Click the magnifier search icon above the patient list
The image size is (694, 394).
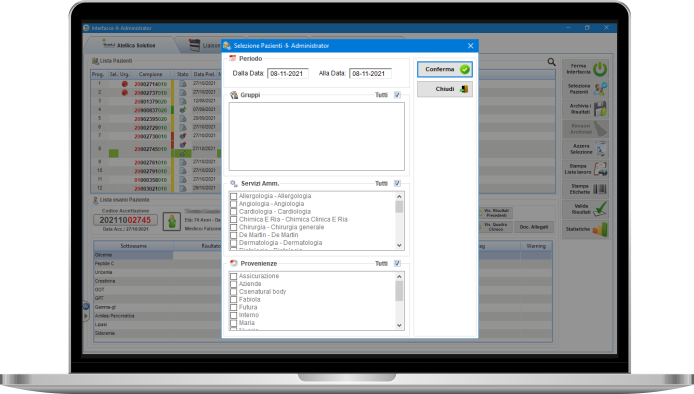[x=551, y=62]
